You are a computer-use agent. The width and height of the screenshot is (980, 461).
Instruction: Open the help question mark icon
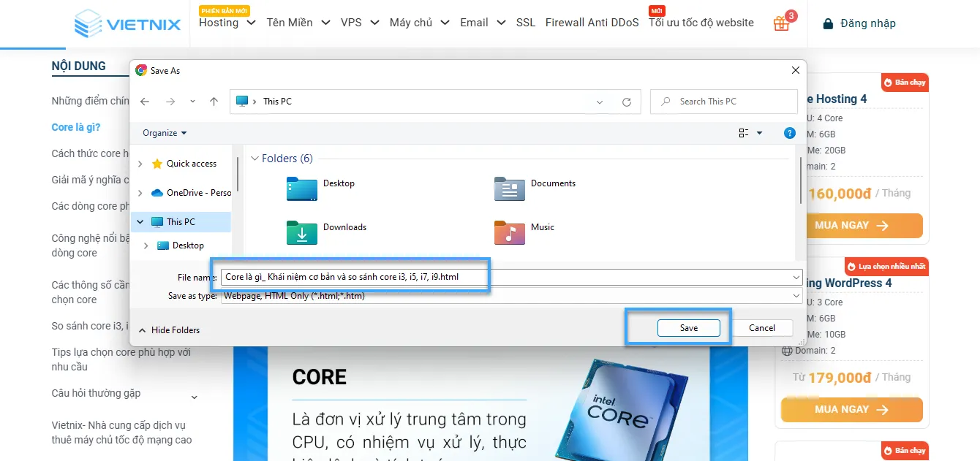point(789,133)
